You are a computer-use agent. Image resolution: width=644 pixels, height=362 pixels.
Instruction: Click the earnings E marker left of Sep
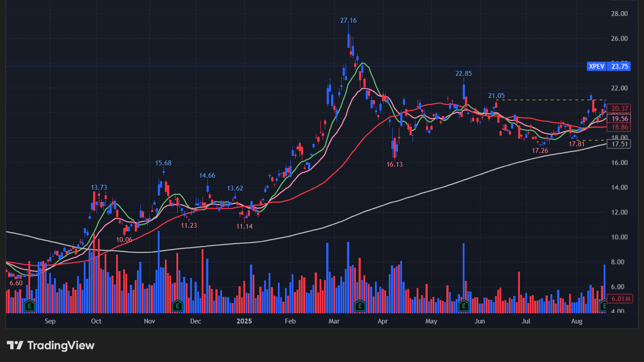point(29,306)
